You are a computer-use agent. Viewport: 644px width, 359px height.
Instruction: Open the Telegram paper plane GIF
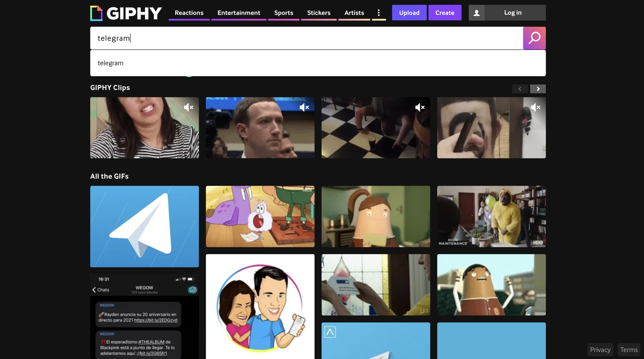tap(144, 226)
